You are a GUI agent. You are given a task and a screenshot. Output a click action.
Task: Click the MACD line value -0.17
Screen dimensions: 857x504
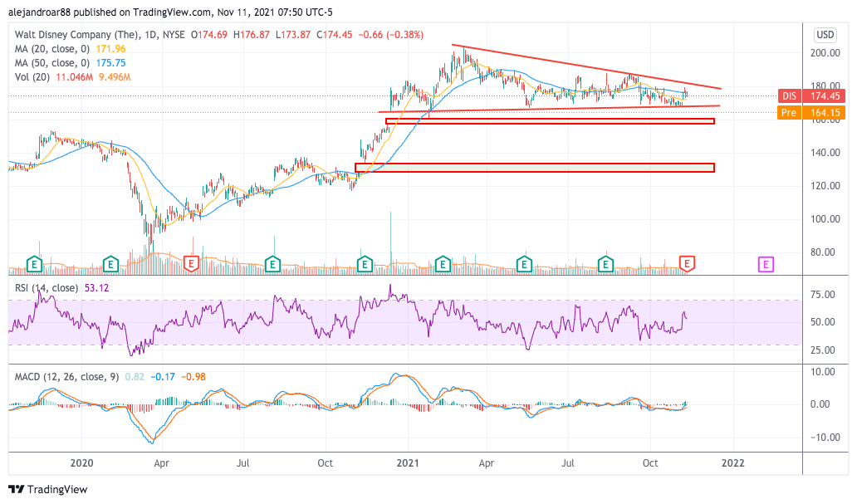[x=163, y=377]
